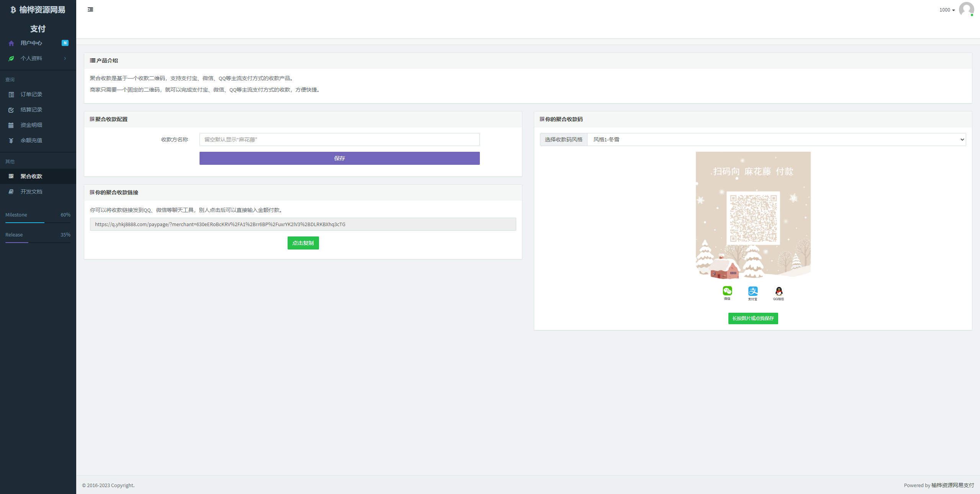Open the 1000 user account dropdown
This screenshot has width=980, height=494.
click(947, 10)
